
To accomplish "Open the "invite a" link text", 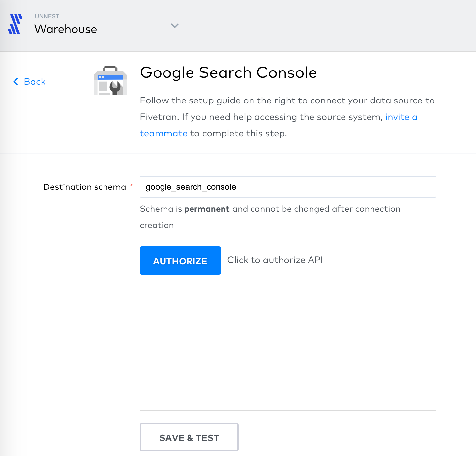I will pos(401,117).
